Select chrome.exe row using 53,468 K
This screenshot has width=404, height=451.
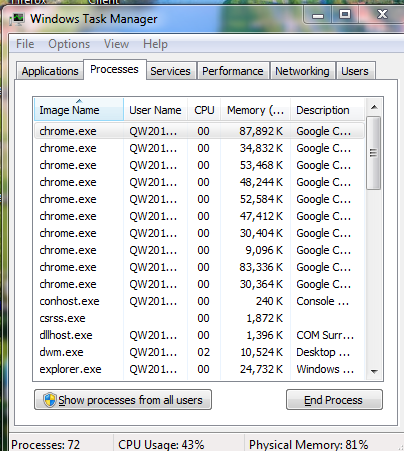pos(199,165)
